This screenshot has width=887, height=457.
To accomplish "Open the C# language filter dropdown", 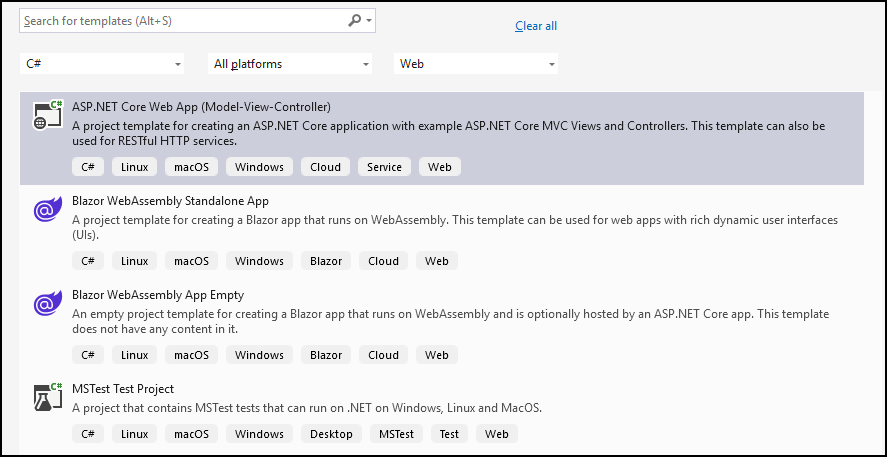I will 101,64.
